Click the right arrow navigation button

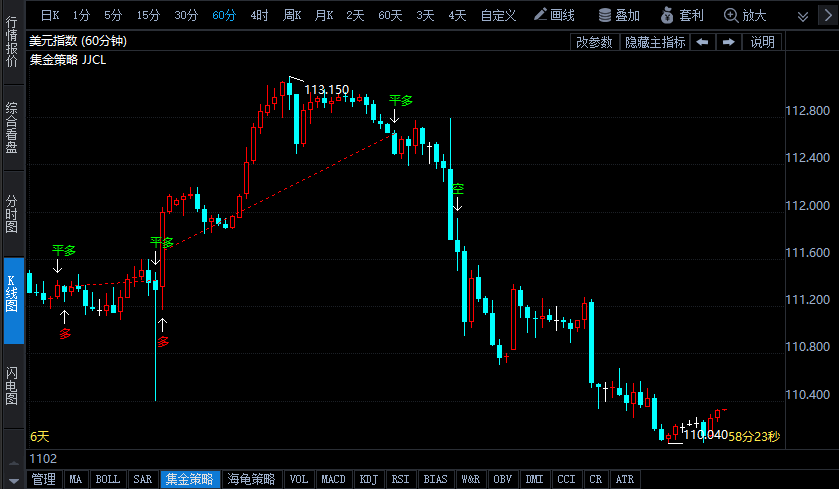[728, 42]
